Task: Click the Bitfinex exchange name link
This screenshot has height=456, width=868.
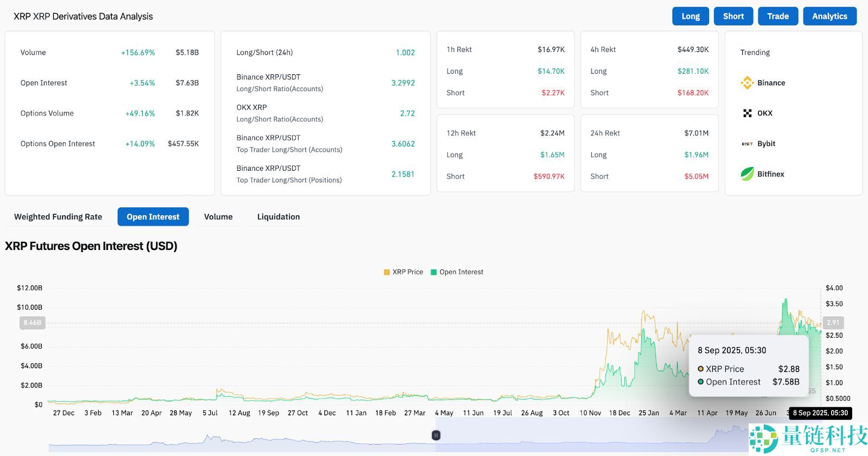Action: click(x=770, y=174)
